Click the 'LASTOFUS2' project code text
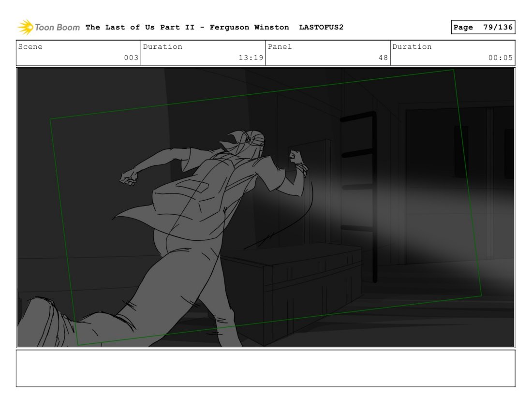 (x=321, y=27)
